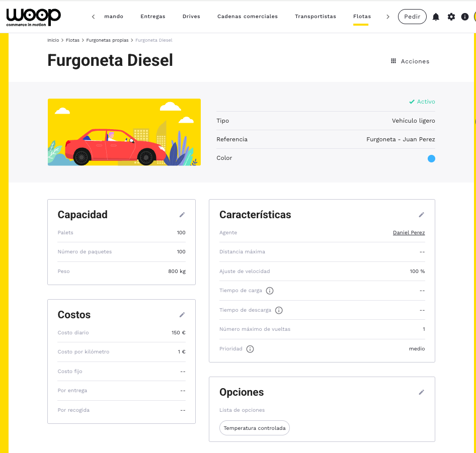Click the blue vehicle color swatch

(431, 158)
